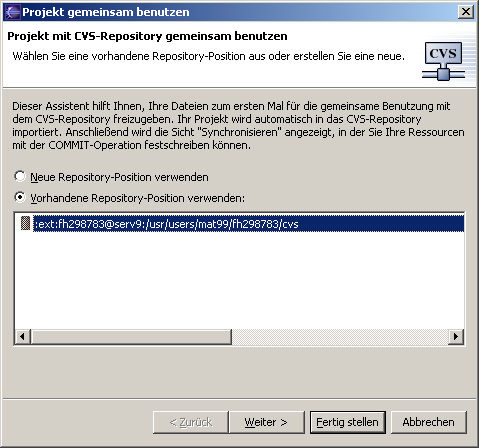Click the Neue Repository-Position verwenden label text
Screen dimensions: 479x448
click(119, 177)
